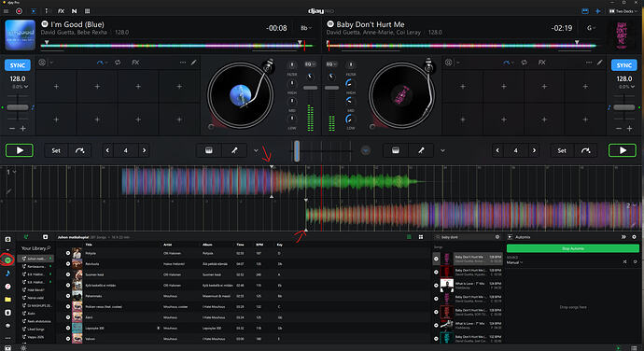The height and width of the screenshot is (351, 644).
Task: Click the crossfader slider handle
Action: (297, 151)
